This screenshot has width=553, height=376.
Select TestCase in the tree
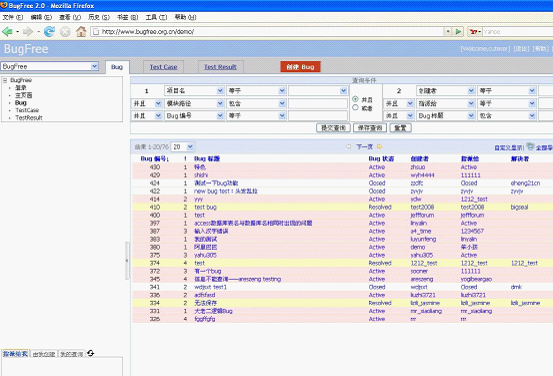point(27,110)
